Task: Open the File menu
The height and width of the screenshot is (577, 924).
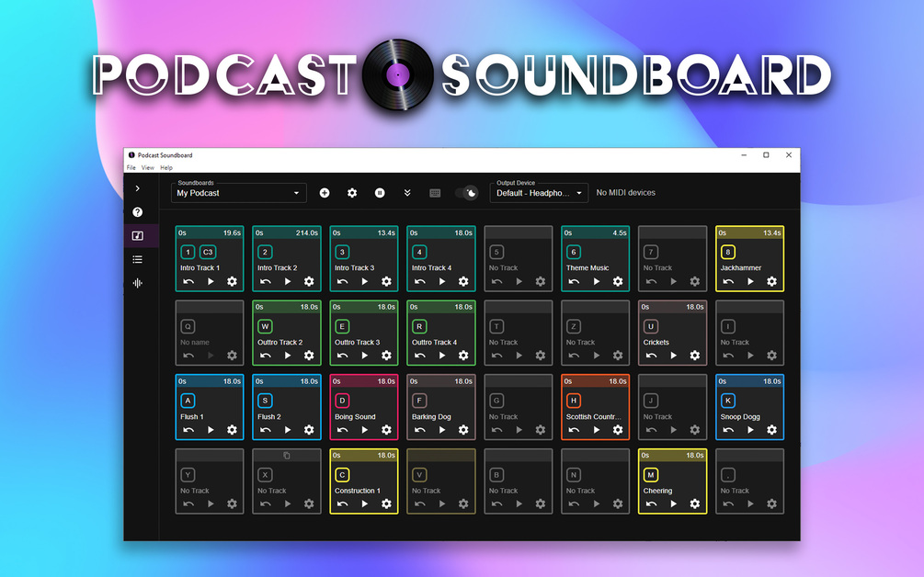Action: pyautogui.click(x=130, y=167)
